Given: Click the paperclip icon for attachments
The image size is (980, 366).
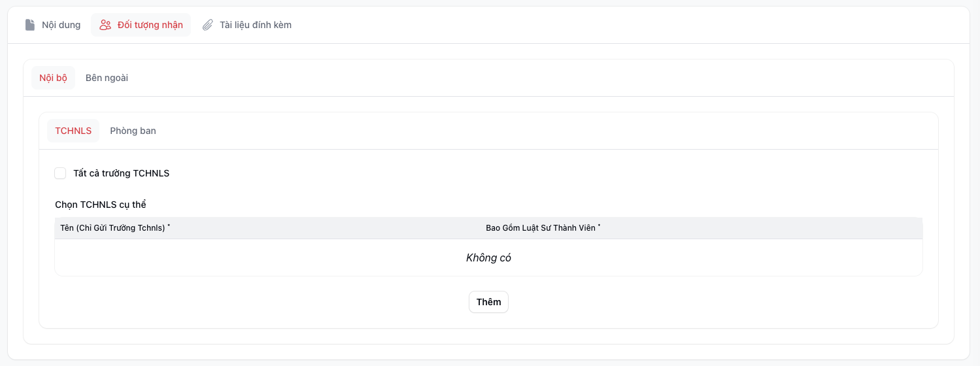Looking at the screenshot, I should pos(208,25).
